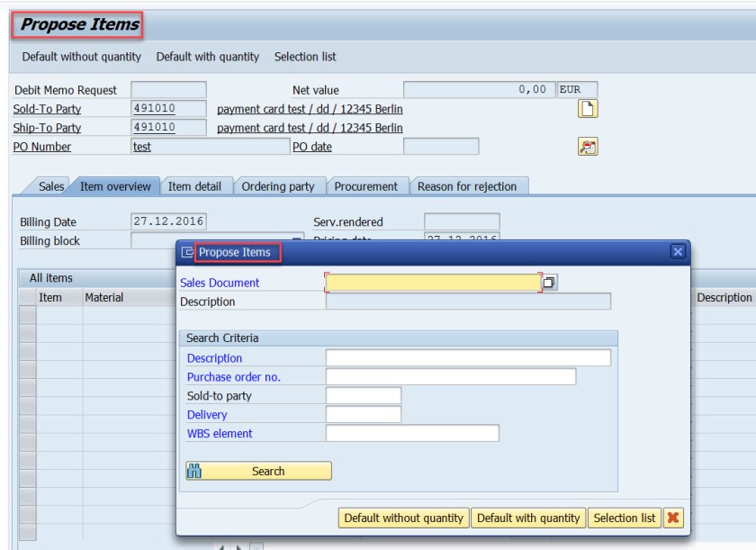Click the Billing Date field 27.12.2016

pos(169,221)
